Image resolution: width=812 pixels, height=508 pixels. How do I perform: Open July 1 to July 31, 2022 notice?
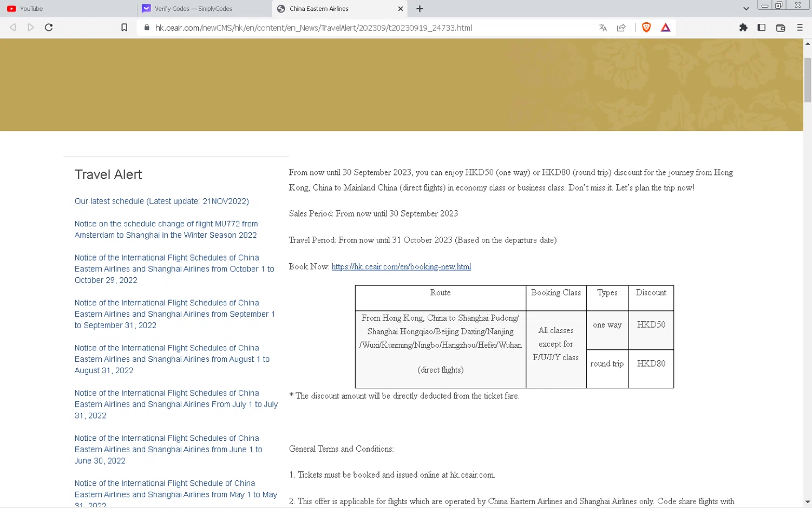176,404
